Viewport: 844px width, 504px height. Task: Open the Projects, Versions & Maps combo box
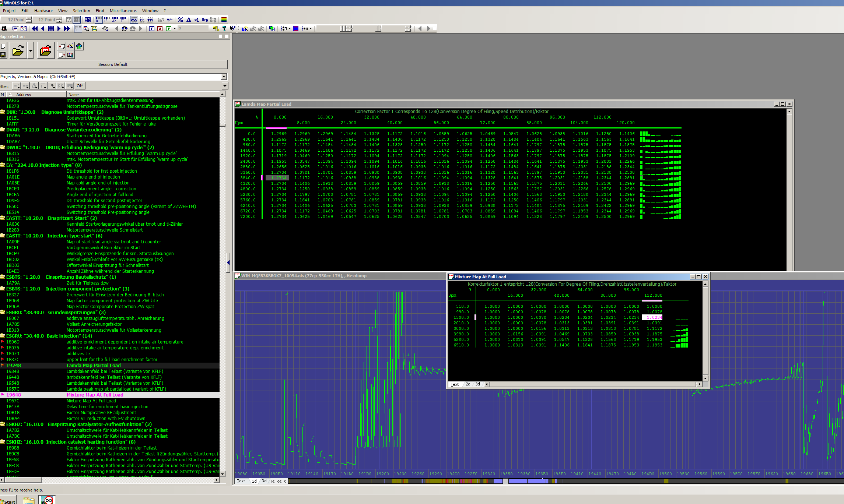pyautogui.click(x=113, y=77)
